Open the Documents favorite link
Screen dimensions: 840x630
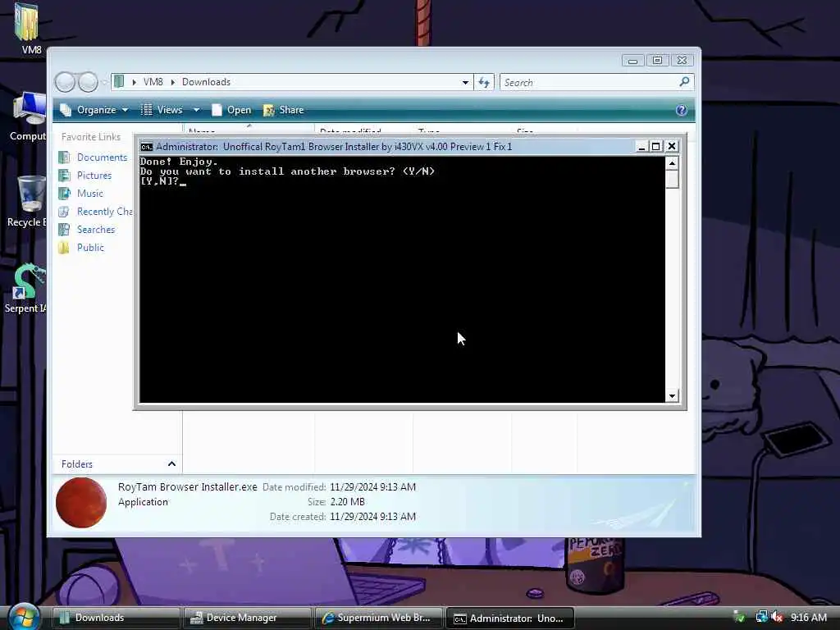click(x=102, y=157)
